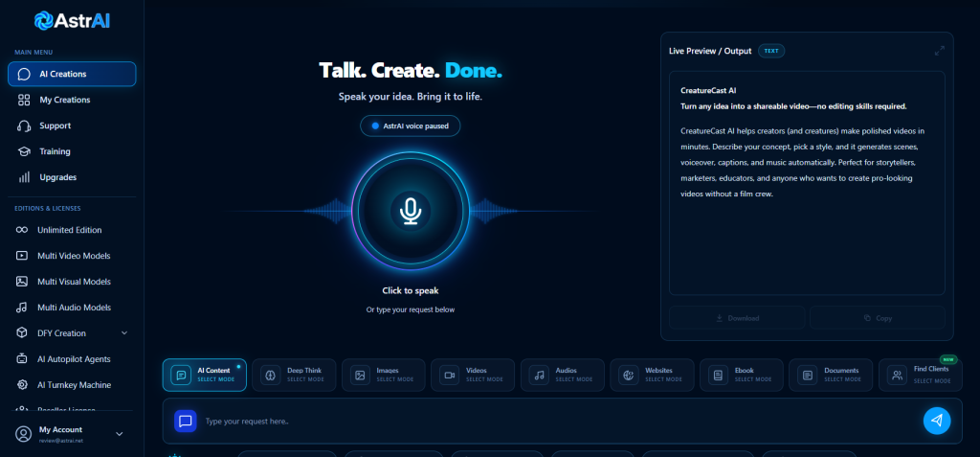Click the Videos mode camera icon
Image resolution: width=980 pixels, height=457 pixels.
[x=450, y=375]
